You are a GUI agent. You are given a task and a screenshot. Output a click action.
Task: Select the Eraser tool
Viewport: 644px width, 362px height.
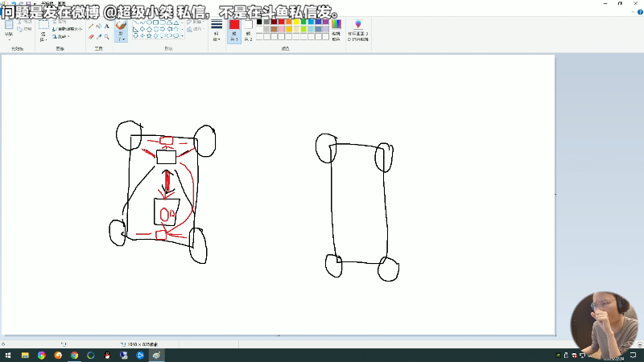click(x=91, y=37)
